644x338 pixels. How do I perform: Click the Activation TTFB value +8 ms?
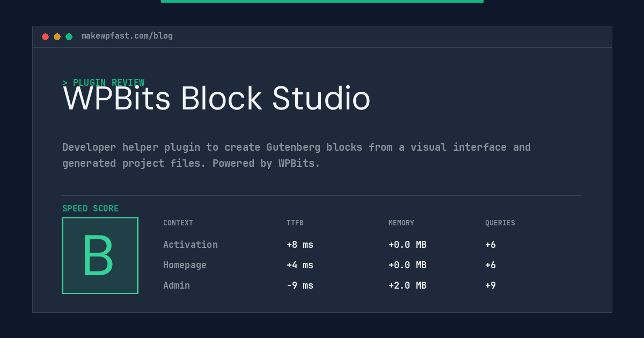coord(300,245)
